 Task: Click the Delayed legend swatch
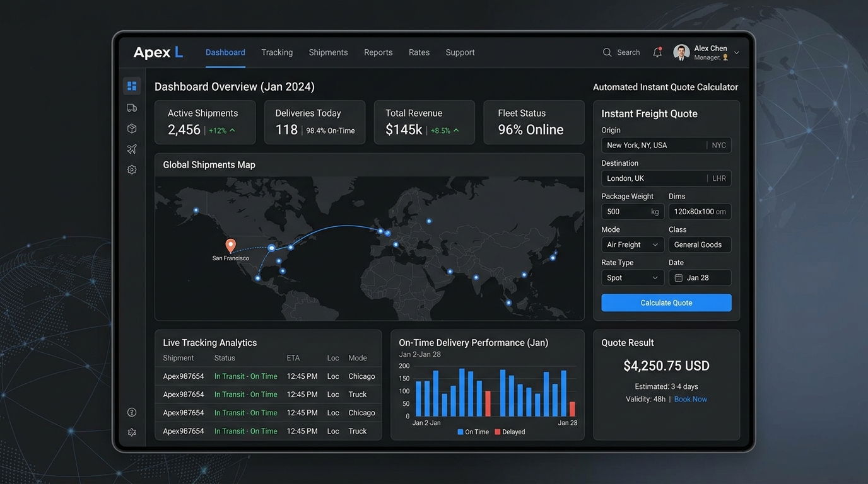[498, 432]
